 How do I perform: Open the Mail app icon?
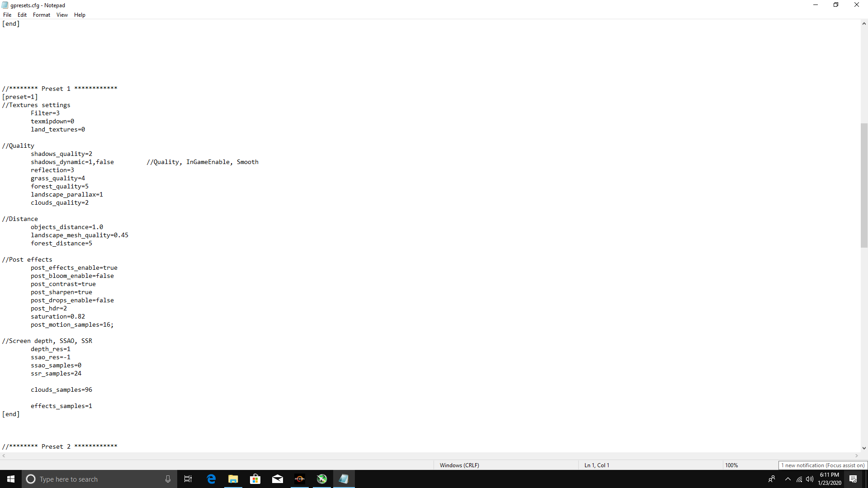[278, 479]
